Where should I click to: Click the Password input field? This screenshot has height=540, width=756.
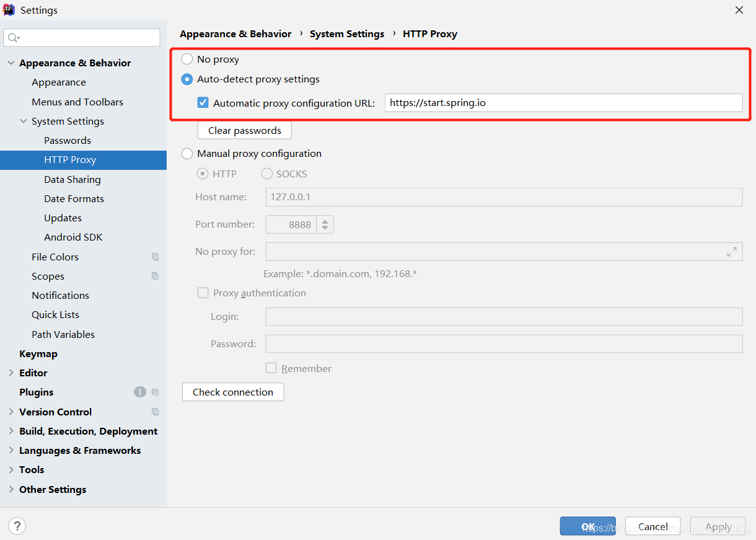click(504, 343)
